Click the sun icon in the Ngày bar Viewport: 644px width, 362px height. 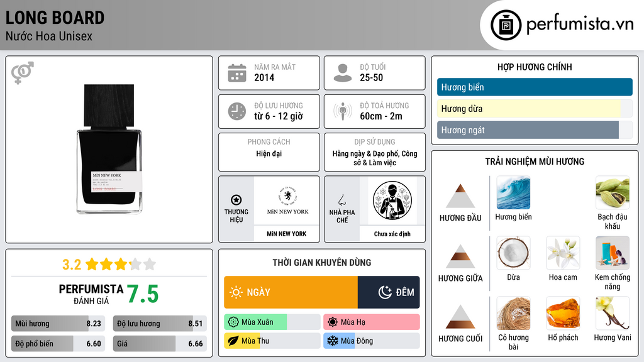(236, 292)
